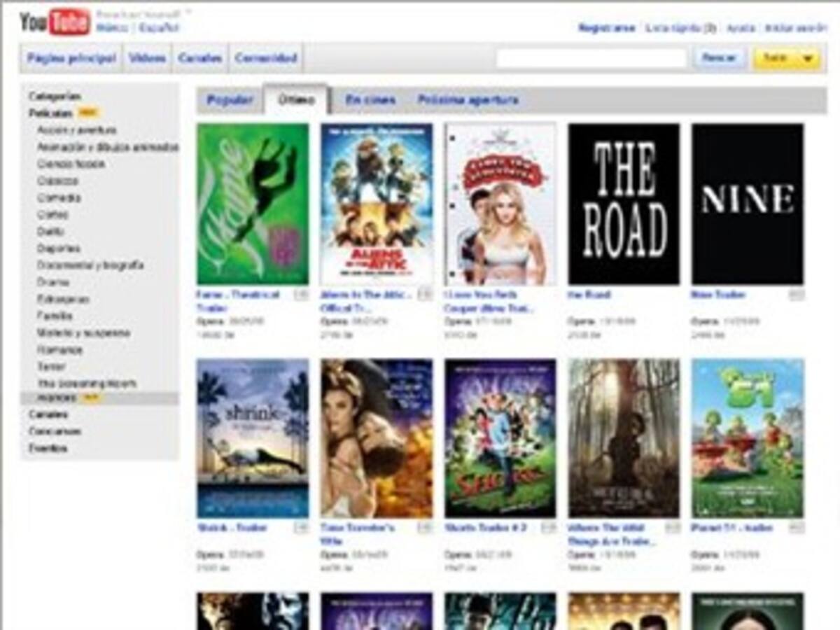840x630 pixels.
Task: Choose the Comedia category
Action: [x=59, y=197]
